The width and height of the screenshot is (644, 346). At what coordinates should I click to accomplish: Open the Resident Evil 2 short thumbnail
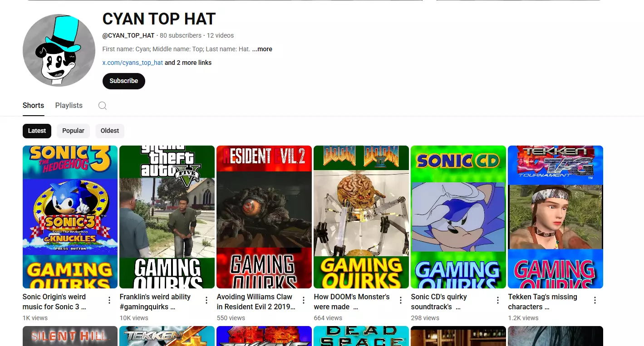coord(264,217)
